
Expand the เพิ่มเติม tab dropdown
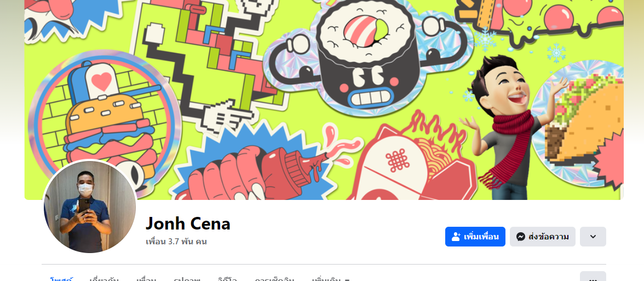tap(330, 278)
